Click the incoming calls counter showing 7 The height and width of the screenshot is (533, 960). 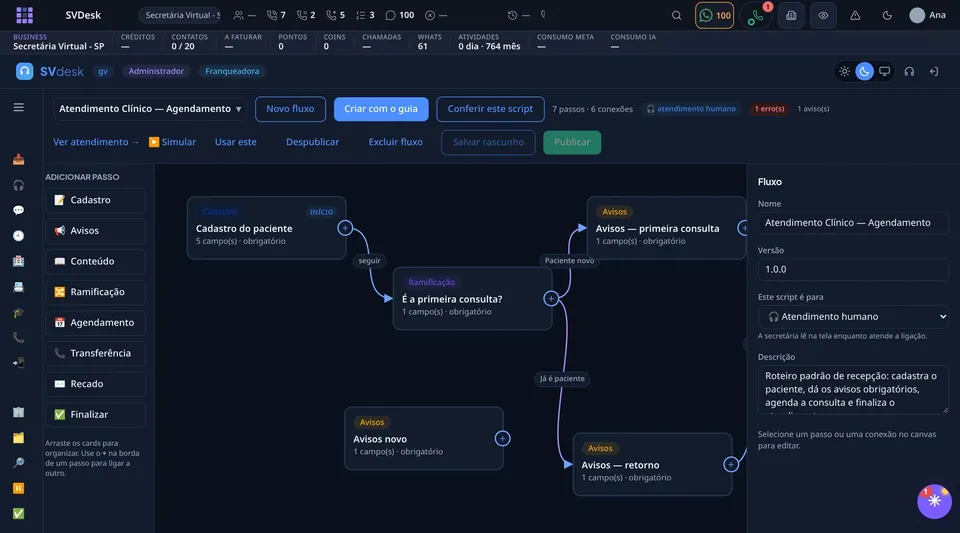pyautogui.click(x=276, y=15)
